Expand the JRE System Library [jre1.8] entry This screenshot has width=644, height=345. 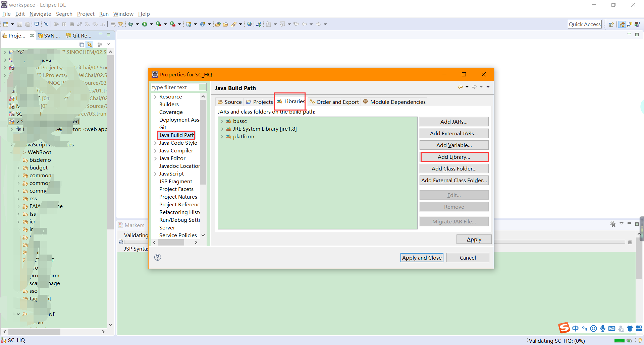(223, 129)
